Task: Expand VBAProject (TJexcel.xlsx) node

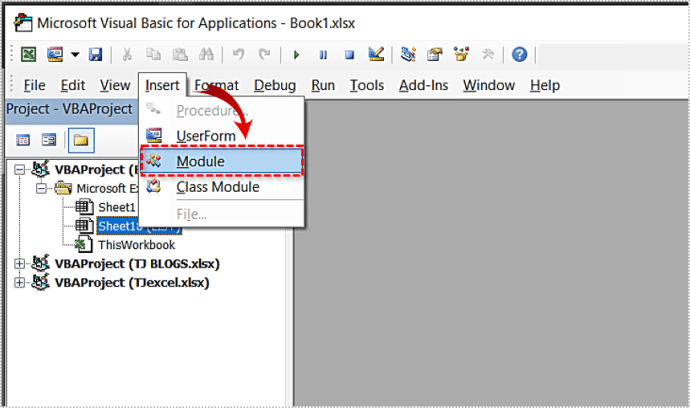Action: click(x=19, y=283)
